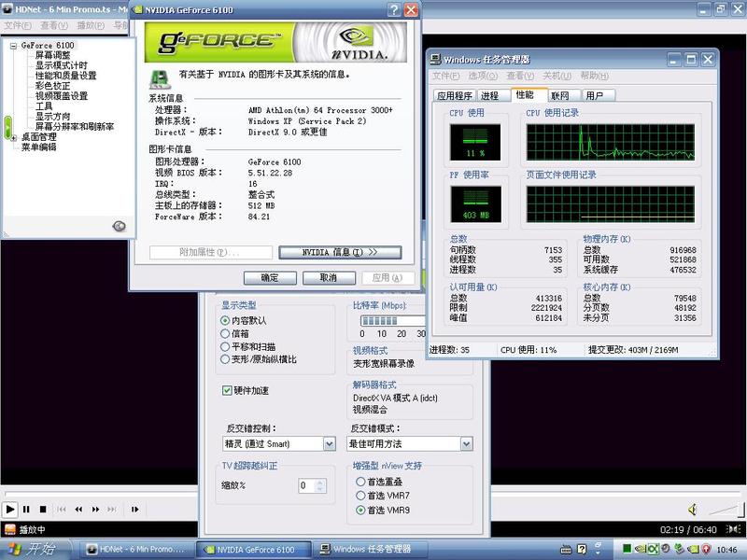The width and height of the screenshot is (747, 560).
Task: Adjust the player volume slider
Action: [x=726, y=510]
